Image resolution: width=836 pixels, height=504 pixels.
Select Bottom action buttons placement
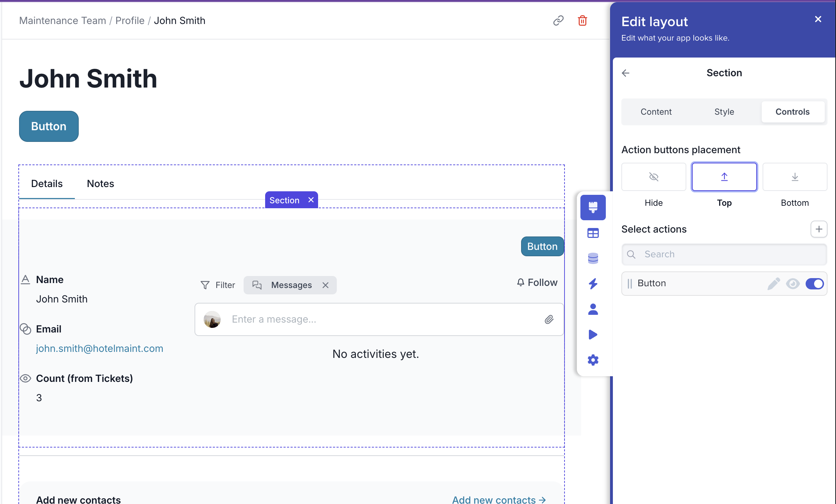click(x=794, y=177)
